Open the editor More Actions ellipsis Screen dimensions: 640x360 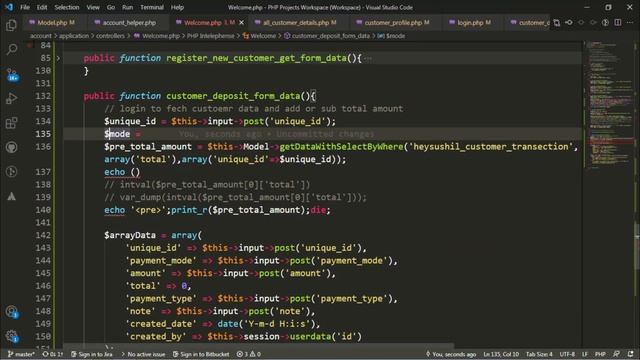coord(630,22)
